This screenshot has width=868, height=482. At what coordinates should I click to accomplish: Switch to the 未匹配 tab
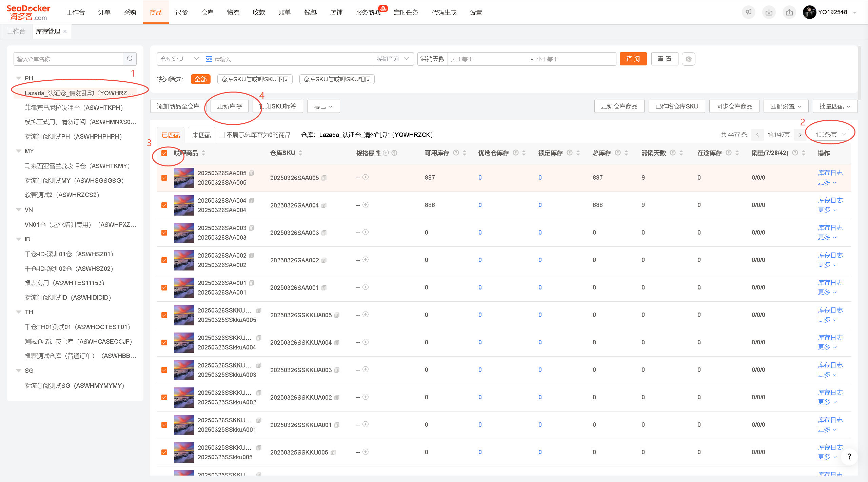(201, 135)
